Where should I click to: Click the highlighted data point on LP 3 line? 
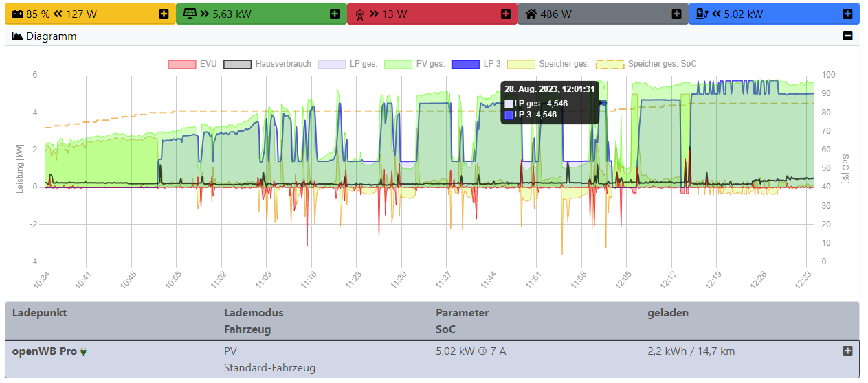(604, 102)
